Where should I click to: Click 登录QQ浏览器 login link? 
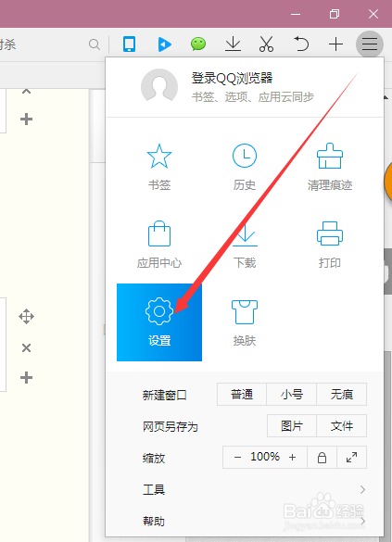(x=232, y=78)
